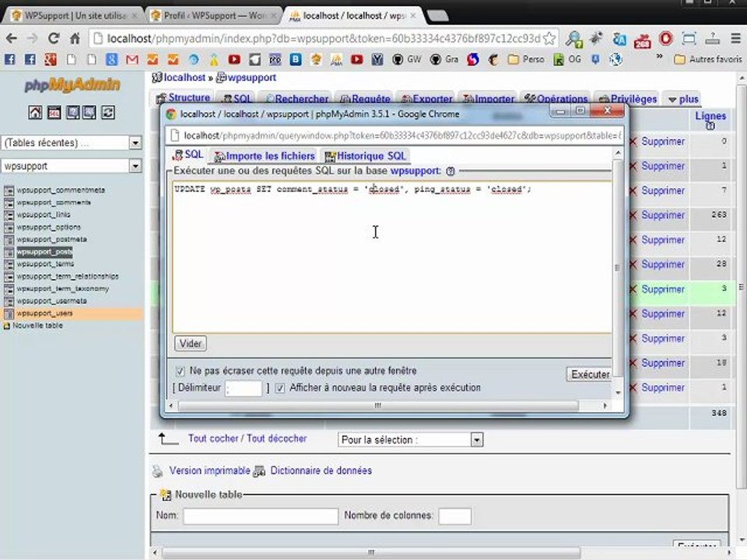Open 'Dictionnaire de données' link
The image size is (747, 560).
point(321,471)
